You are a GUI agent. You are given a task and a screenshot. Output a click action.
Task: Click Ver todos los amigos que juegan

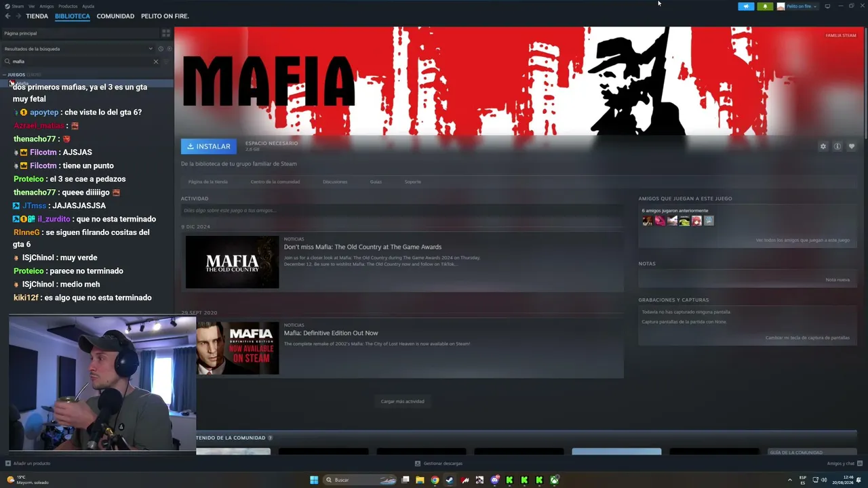pyautogui.click(x=803, y=240)
